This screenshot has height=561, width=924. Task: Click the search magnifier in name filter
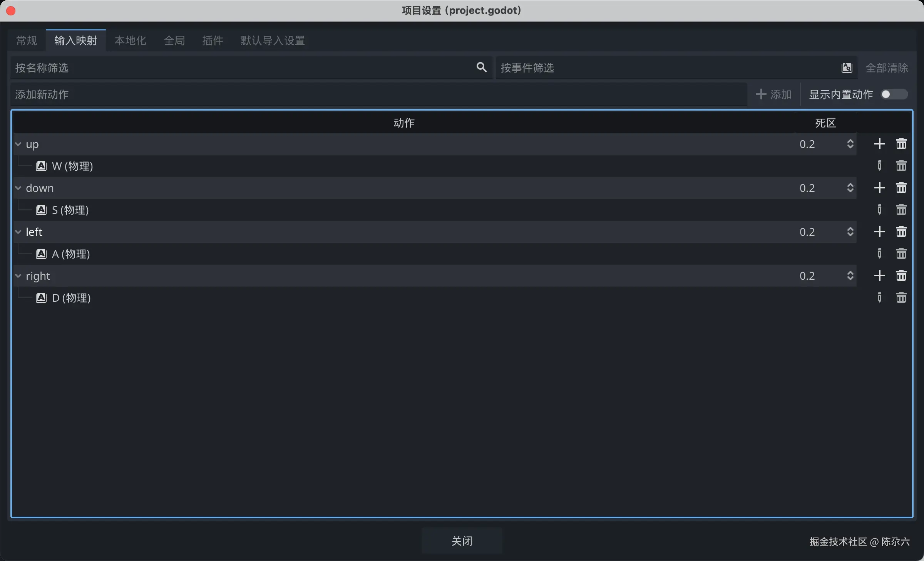click(x=481, y=67)
